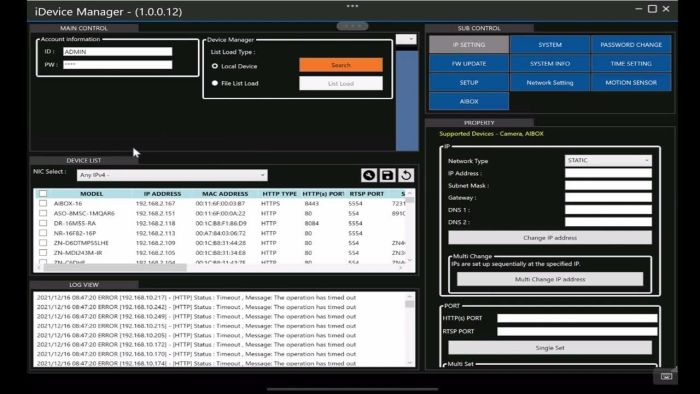Close the iDevice Manager window
700x394 pixels.
(x=666, y=8)
